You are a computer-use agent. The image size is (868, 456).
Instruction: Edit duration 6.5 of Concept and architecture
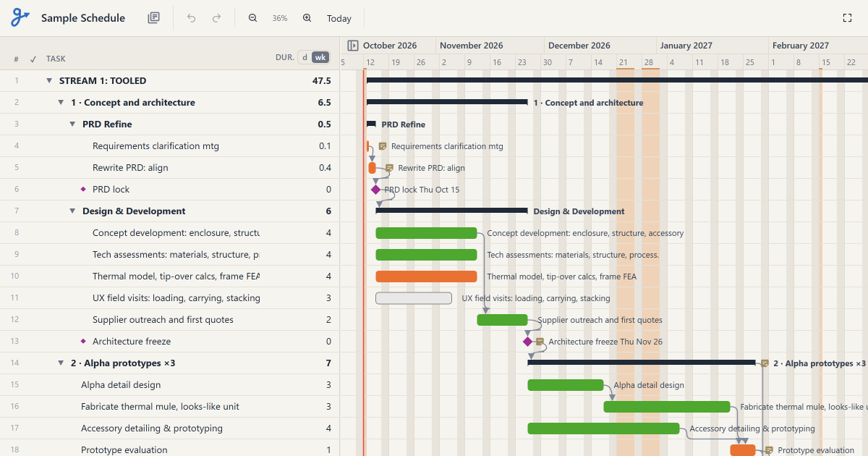pyautogui.click(x=325, y=103)
